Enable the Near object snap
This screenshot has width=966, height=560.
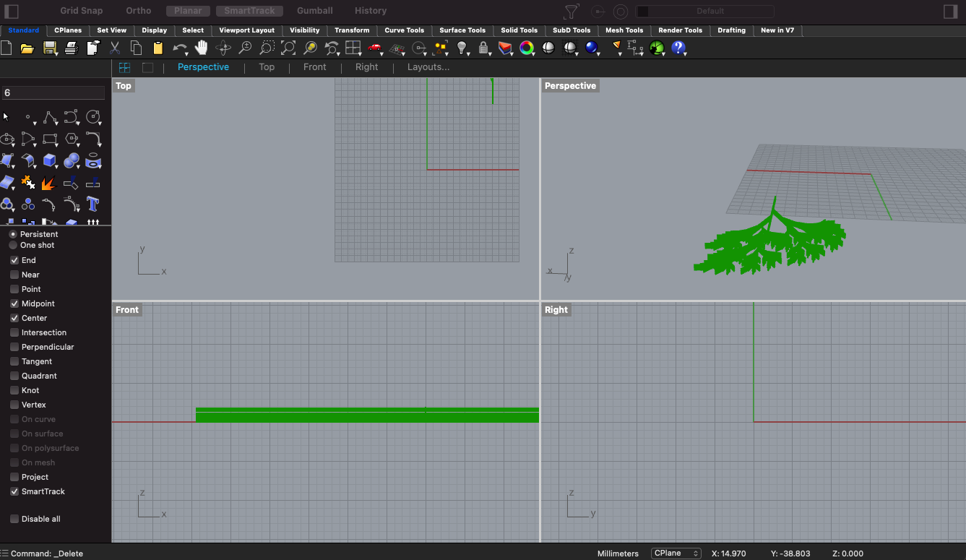14,275
